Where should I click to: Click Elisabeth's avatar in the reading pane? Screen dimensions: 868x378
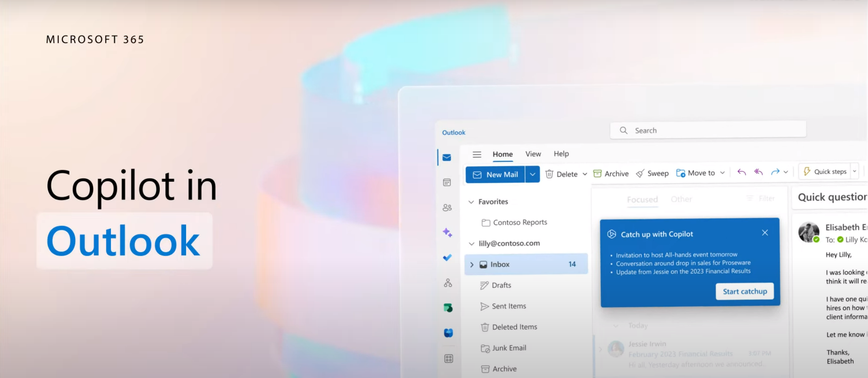click(809, 232)
